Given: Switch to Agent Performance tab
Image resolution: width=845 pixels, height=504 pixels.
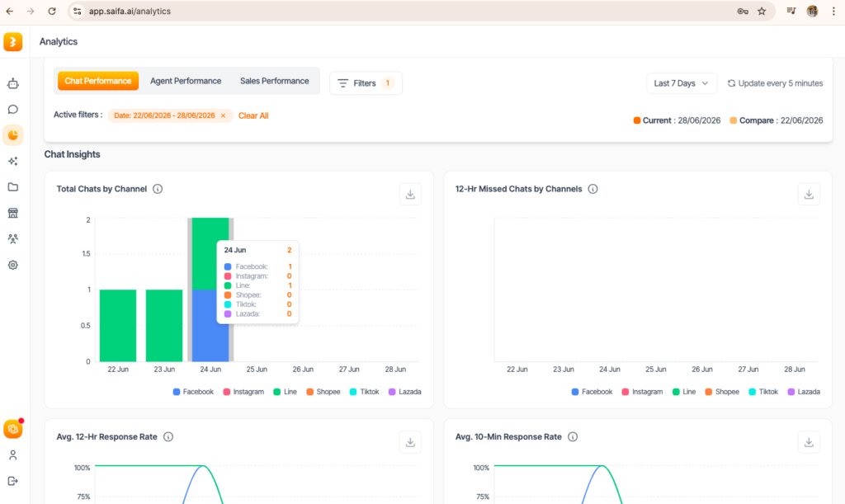Looking at the screenshot, I should point(186,81).
